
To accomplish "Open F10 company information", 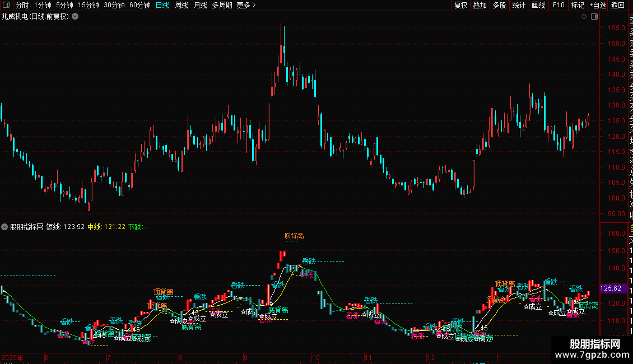I will point(558,5).
